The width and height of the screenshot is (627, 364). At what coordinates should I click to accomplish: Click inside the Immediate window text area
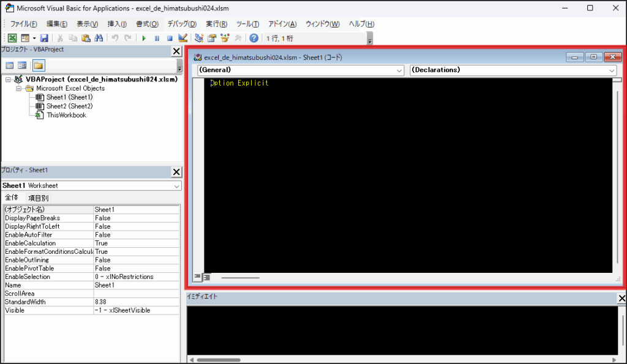(x=402, y=330)
